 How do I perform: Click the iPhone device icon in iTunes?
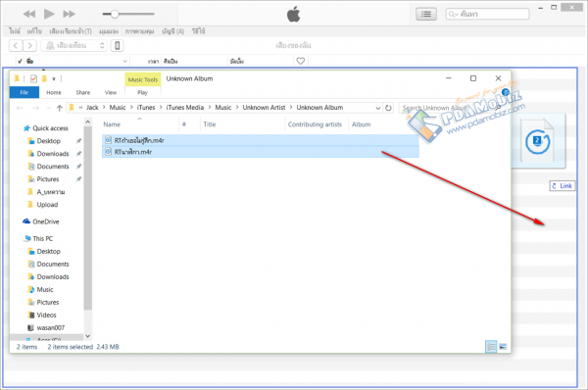[118, 46]
